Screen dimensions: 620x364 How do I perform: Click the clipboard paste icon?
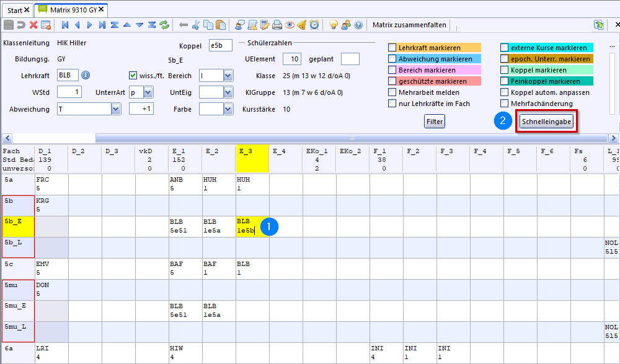[221, 25]
